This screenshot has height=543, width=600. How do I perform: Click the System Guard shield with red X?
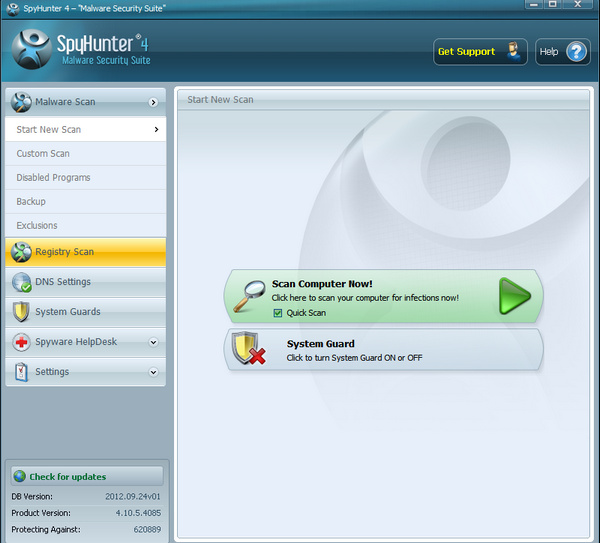click(x=248, y=349)
